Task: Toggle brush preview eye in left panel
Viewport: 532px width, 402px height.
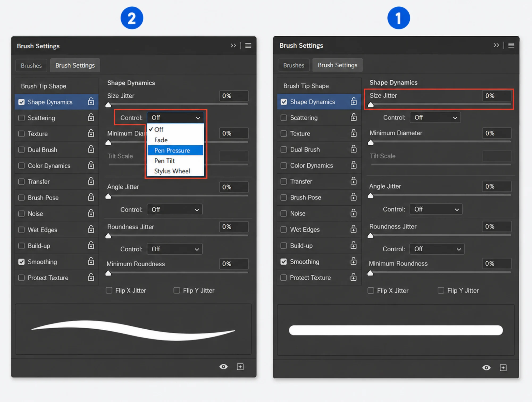Action: 223,367
